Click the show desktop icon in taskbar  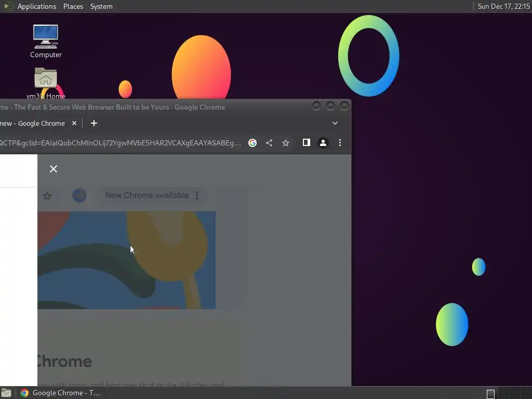pos(6,393)
